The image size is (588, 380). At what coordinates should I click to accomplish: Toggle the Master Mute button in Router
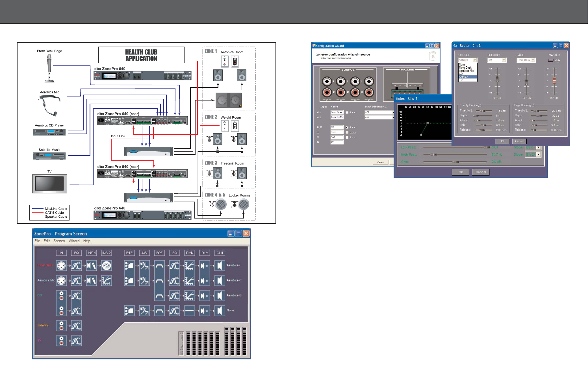pyautogui.click(x=550, y=60)
